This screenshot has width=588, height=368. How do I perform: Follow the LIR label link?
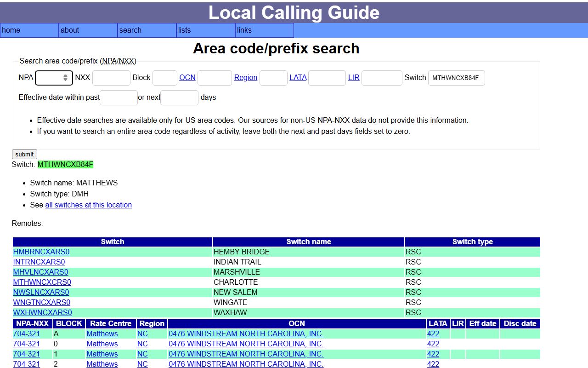coord(354,78)
